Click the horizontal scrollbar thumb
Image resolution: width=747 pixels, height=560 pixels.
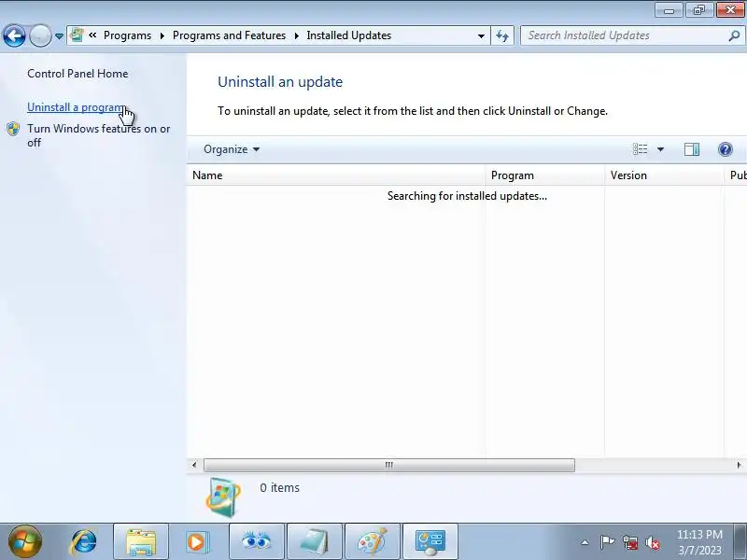pyautogui.click(x=388, y=465)
